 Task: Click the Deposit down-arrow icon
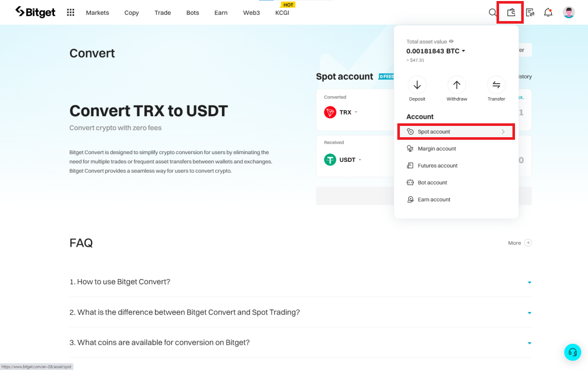[417, 85]
